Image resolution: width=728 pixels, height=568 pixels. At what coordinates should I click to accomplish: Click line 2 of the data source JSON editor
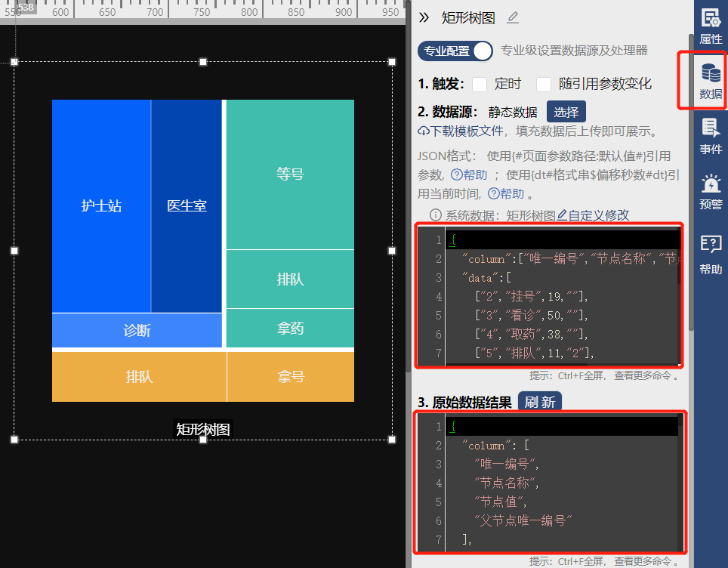[x=562, y=258]
